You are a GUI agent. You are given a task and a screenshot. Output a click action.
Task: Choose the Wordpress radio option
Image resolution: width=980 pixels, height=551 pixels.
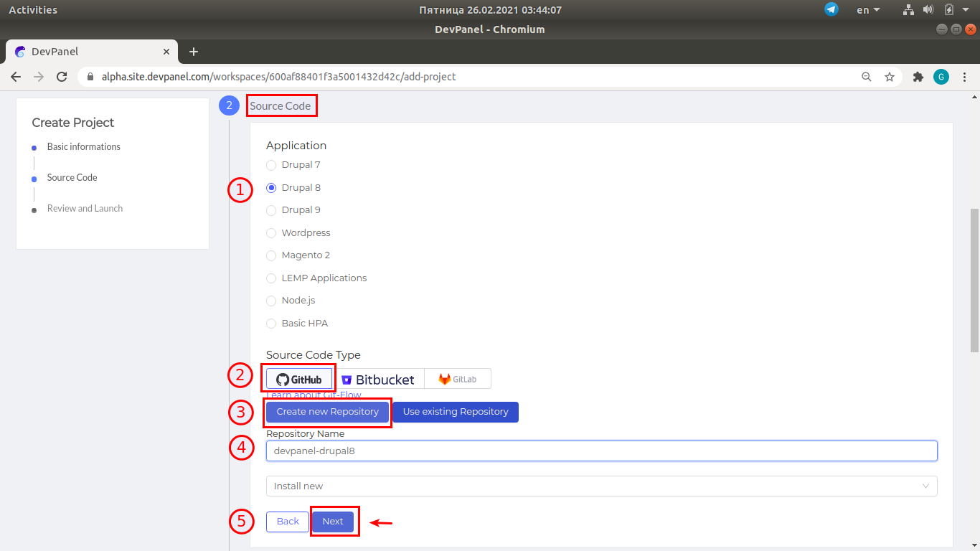(271, 233)
